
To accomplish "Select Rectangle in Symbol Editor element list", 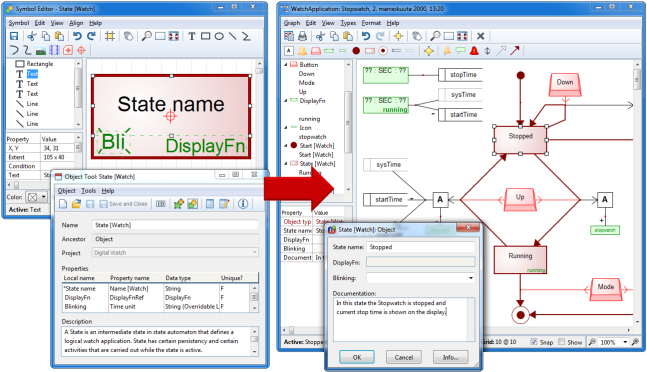I will pyautogui.click(x=34, y=64).
